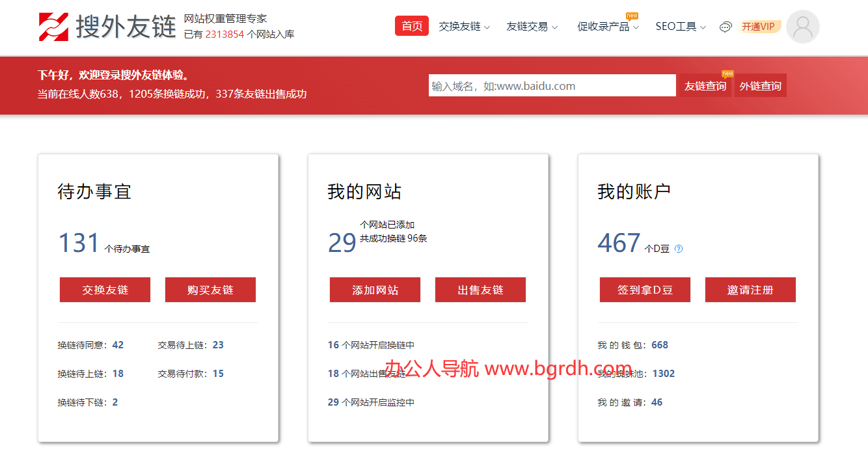Open the 促收录产品 dropdown menu
The height and width of the screenshot is (459, 868).
pos(608,27)
